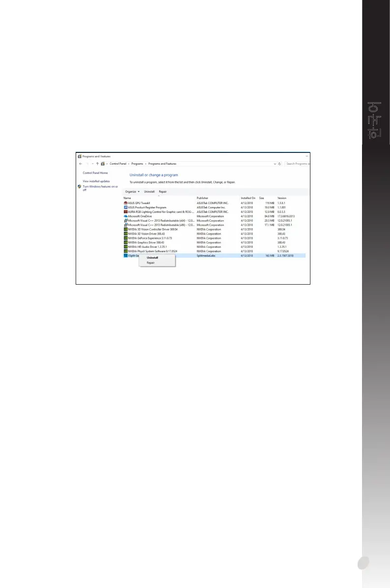Click the Uninstall toolbar button

tap(149, 192)
